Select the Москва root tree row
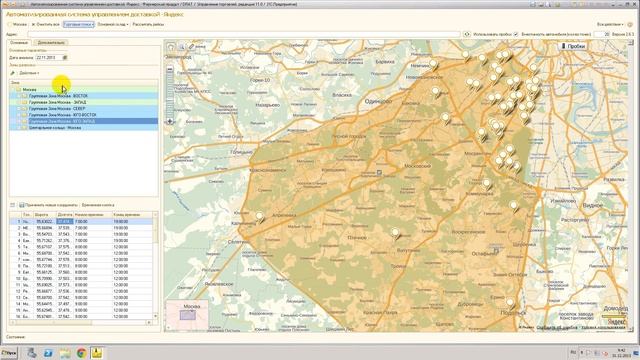This screenshot has width=640, height=360. [84, 89]
